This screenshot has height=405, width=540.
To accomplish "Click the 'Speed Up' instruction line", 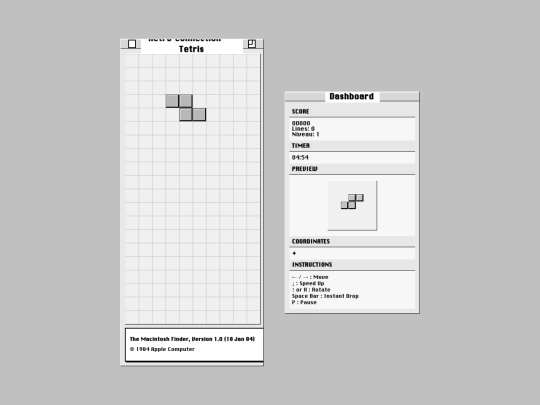I will [x=308, y=283].
